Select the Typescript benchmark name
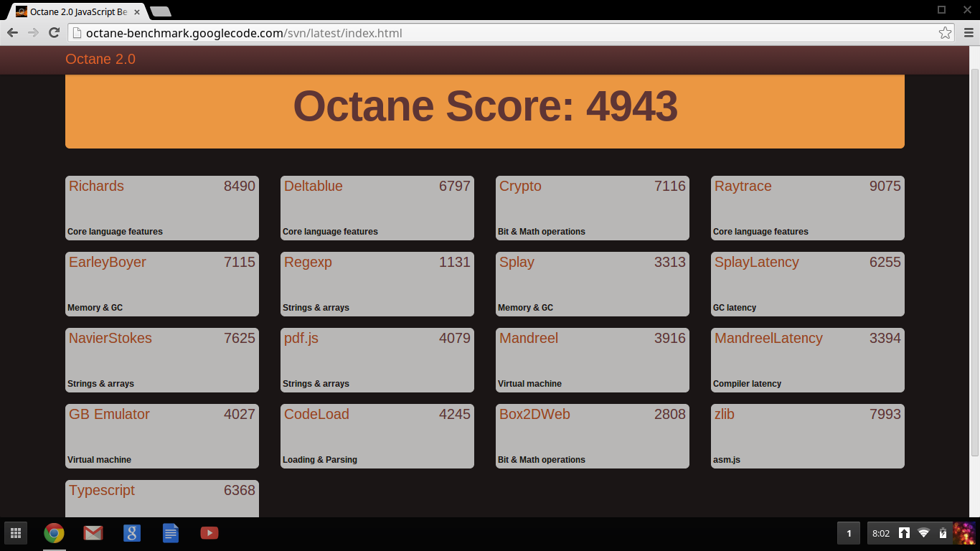 click(102, 491)
